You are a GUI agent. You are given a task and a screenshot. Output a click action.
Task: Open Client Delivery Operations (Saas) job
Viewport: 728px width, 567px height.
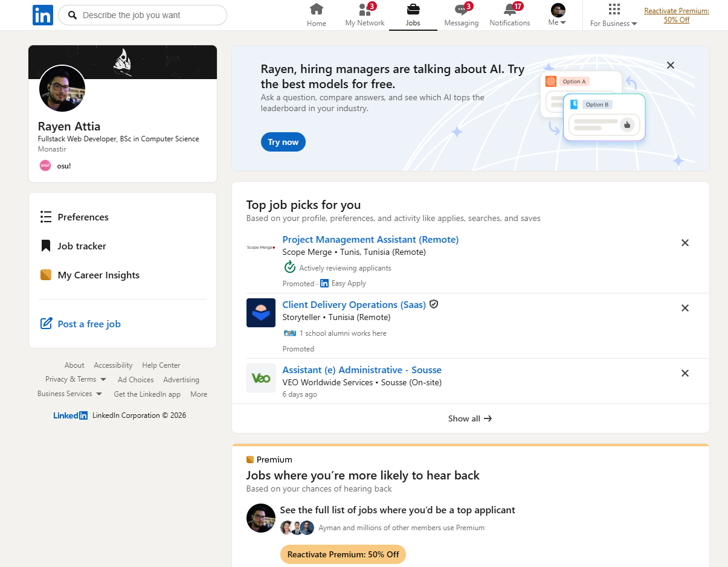(354, 305)
